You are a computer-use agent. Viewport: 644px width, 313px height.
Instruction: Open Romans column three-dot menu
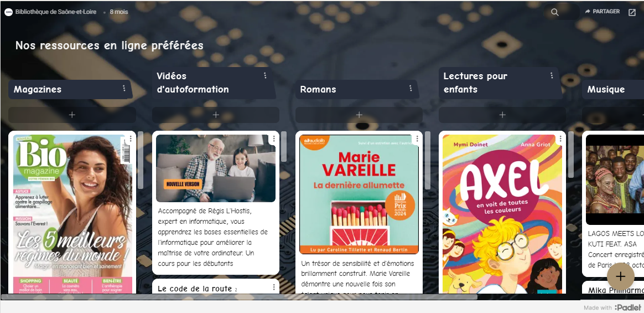coord(411,89)
